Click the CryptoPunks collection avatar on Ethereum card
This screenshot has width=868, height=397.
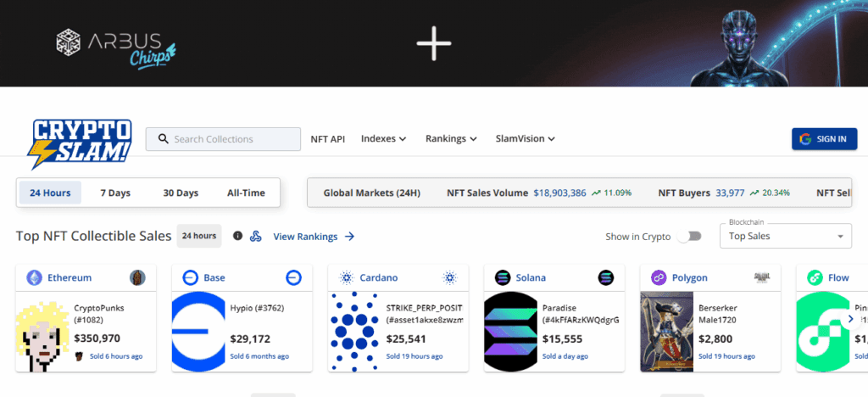pos(137,278)
